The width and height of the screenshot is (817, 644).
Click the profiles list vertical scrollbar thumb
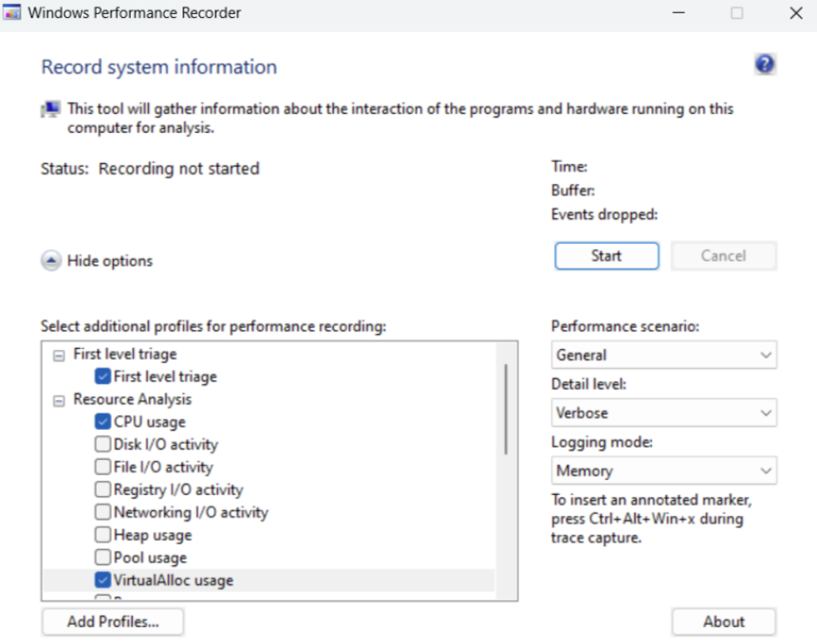[x=506, y=409]
